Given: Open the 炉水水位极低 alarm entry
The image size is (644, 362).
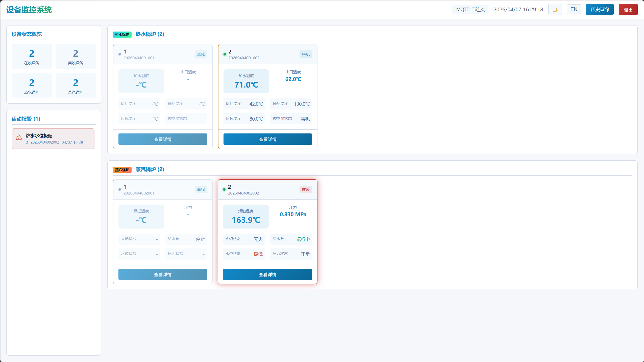Looking at the screenshot, I should [x=53, y=138].
